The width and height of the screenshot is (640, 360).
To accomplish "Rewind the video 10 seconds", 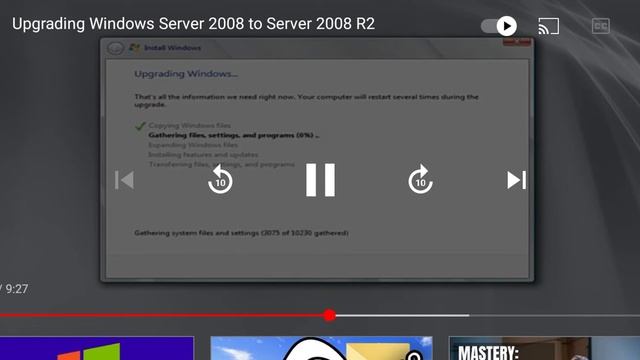I will click(x=220, y=179).
